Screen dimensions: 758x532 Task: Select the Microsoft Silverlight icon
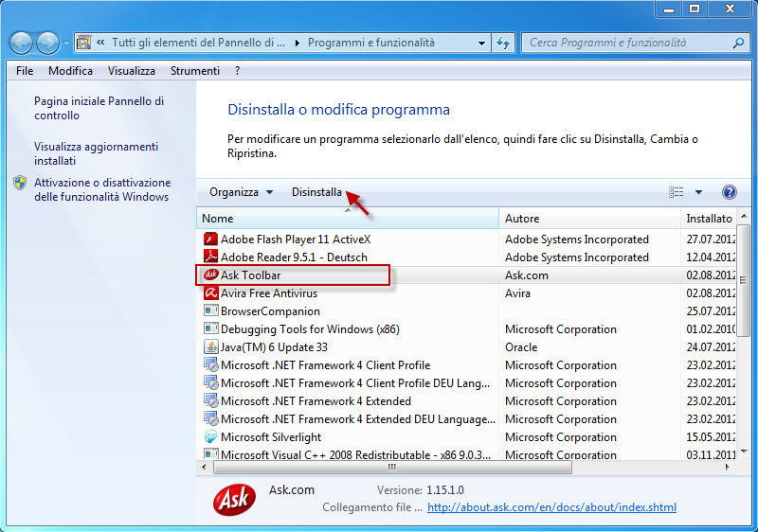[x=210, y=437]
